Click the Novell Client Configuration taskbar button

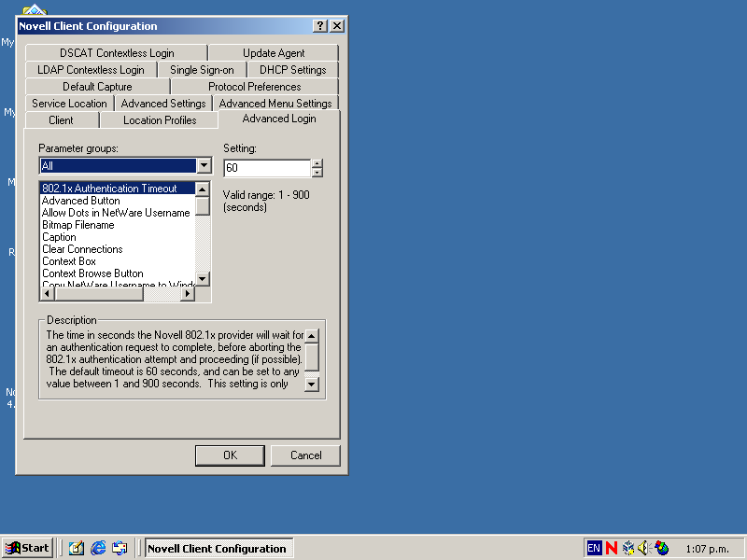coord(219,548)
